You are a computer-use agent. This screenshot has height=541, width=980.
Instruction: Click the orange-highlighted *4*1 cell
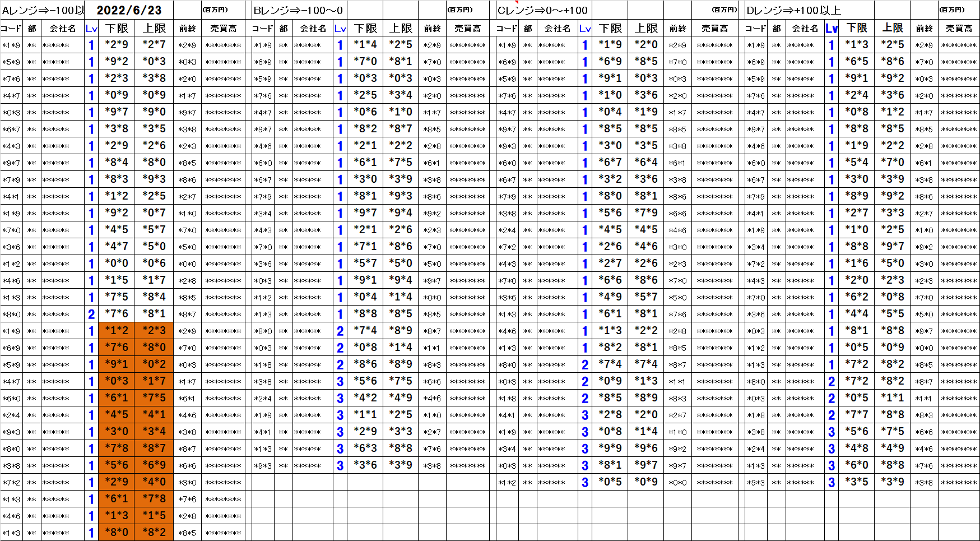pos(154,415)
